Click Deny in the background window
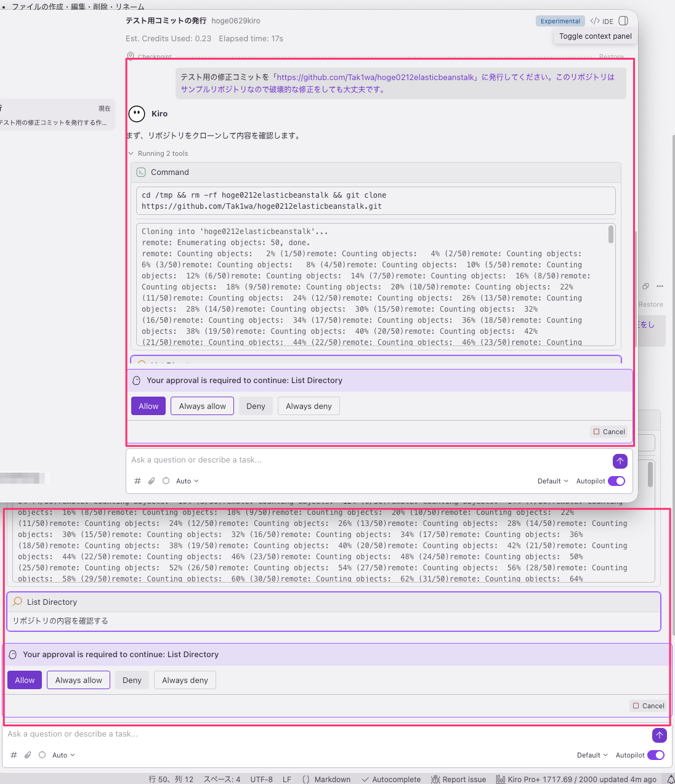The image size is (675, 784). (132, 680)
